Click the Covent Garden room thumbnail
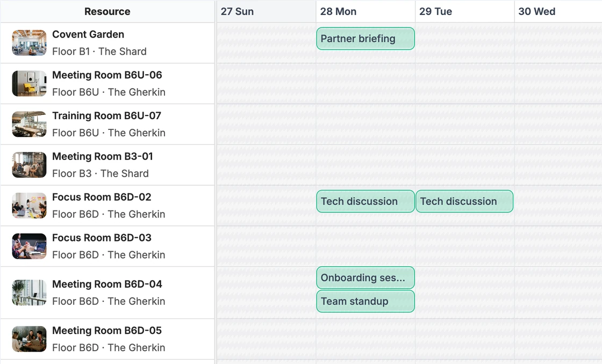The image size is (602, 364). (x=29, y=42)
